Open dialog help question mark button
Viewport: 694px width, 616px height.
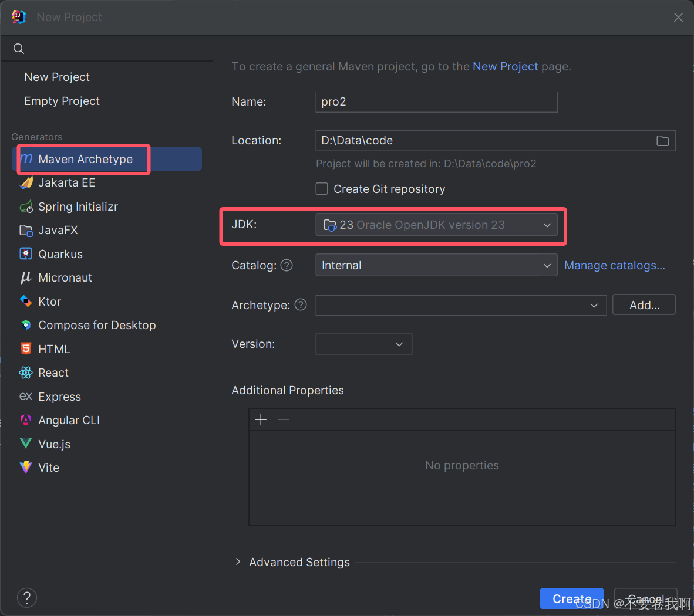point(27,598)
